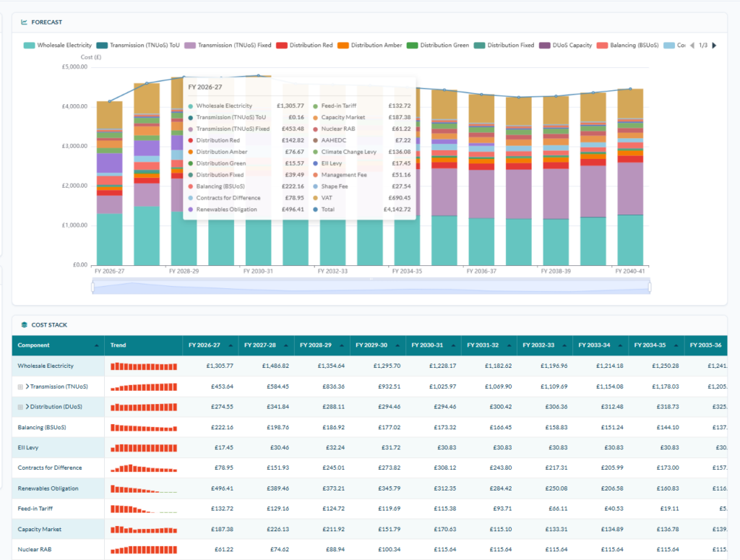Click the FY 2040-41 stacked bar
The width and height of the screenshot is (740, 560).
pyautogui.click(x=630, y=177)
